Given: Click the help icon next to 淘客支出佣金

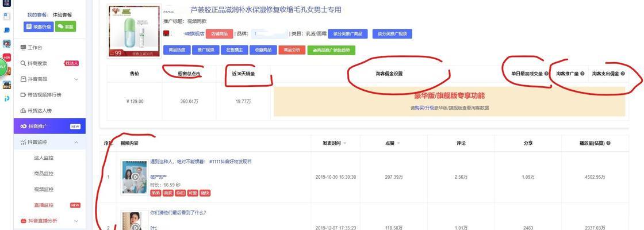Looking at the screenshot, I should coord(623,74).
